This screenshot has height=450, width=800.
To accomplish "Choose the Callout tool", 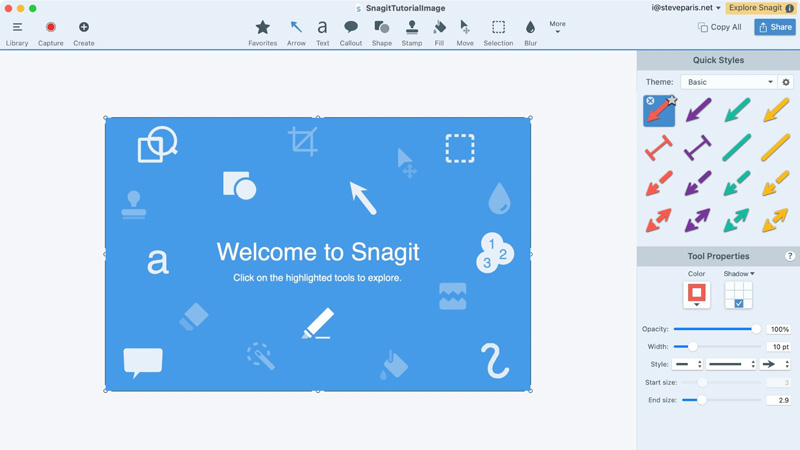I will tap(351, 34).
